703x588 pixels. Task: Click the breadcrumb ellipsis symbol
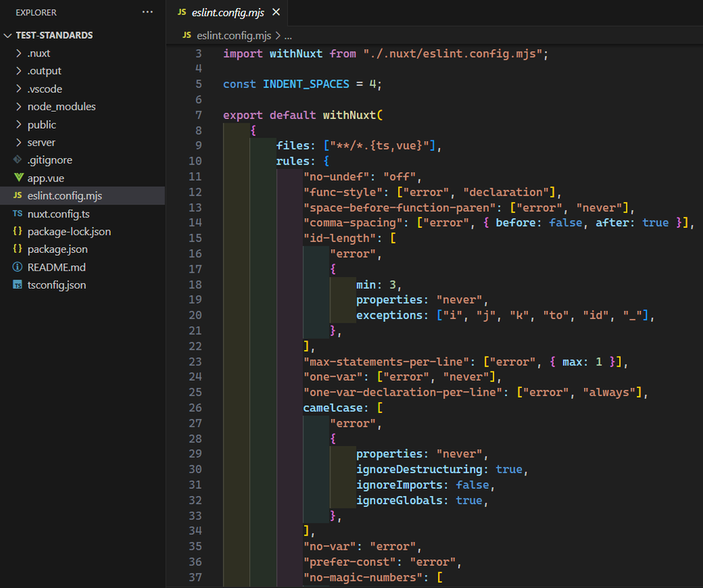tap(288, 36)
